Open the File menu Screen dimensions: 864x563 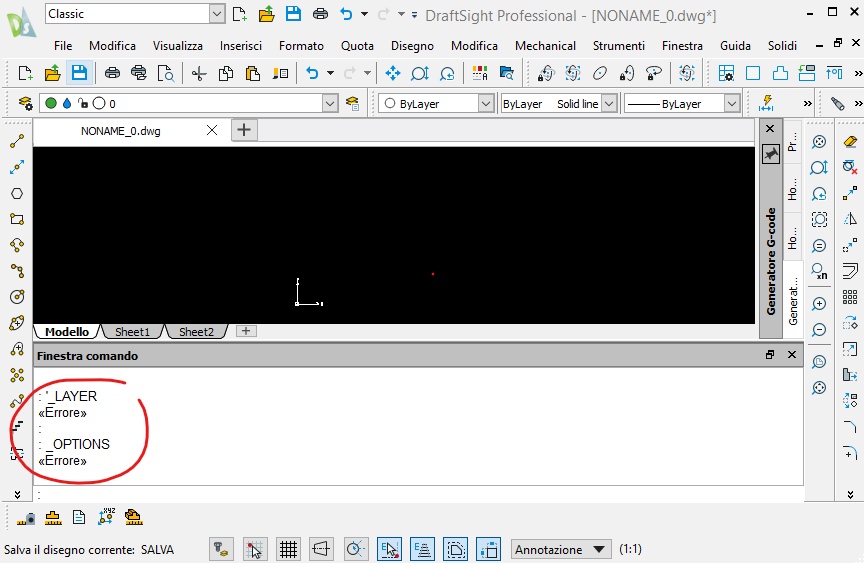[x=63, y=46]
